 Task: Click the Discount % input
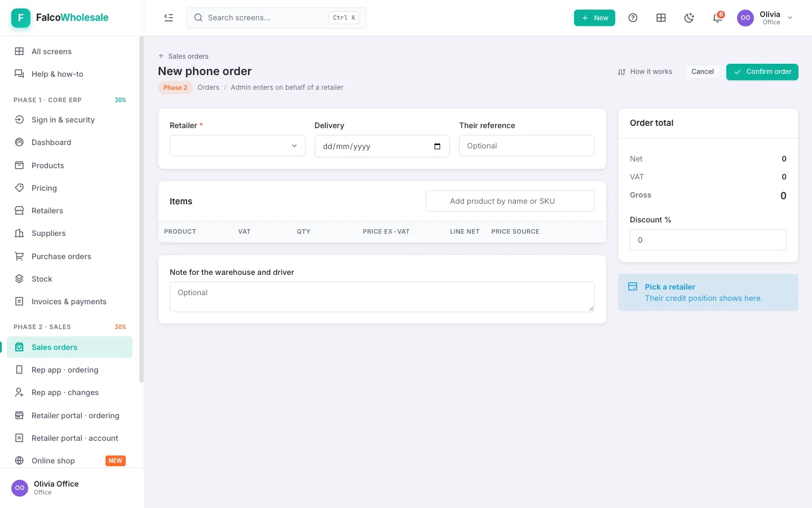(x=708, y=240)
